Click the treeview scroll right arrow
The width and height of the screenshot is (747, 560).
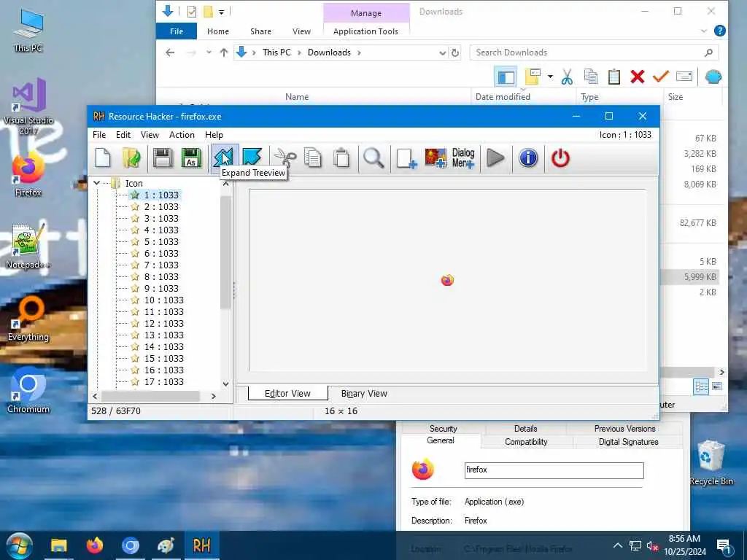coord(214,396)
